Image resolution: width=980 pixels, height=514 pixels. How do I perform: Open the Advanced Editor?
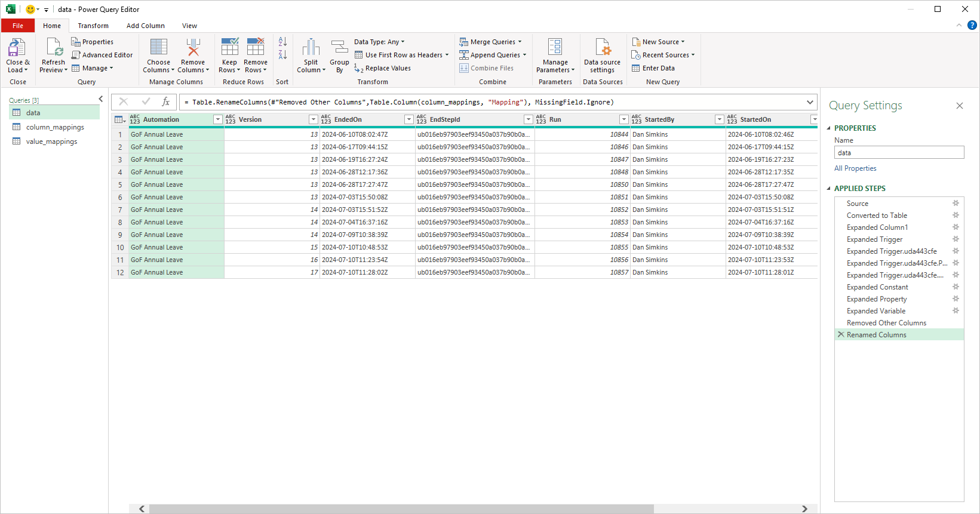[x=102, y=55]
